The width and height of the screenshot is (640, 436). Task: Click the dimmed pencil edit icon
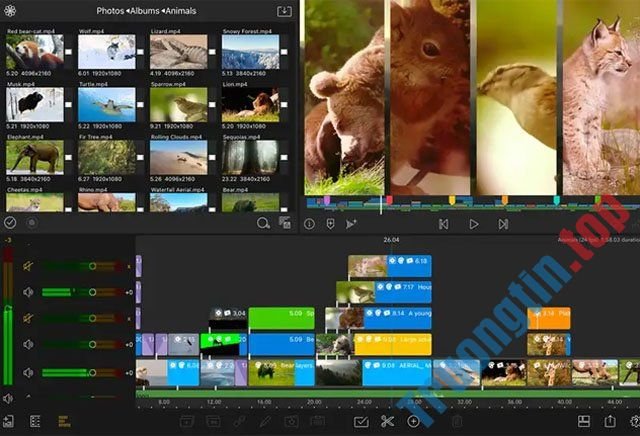[265, 421]
